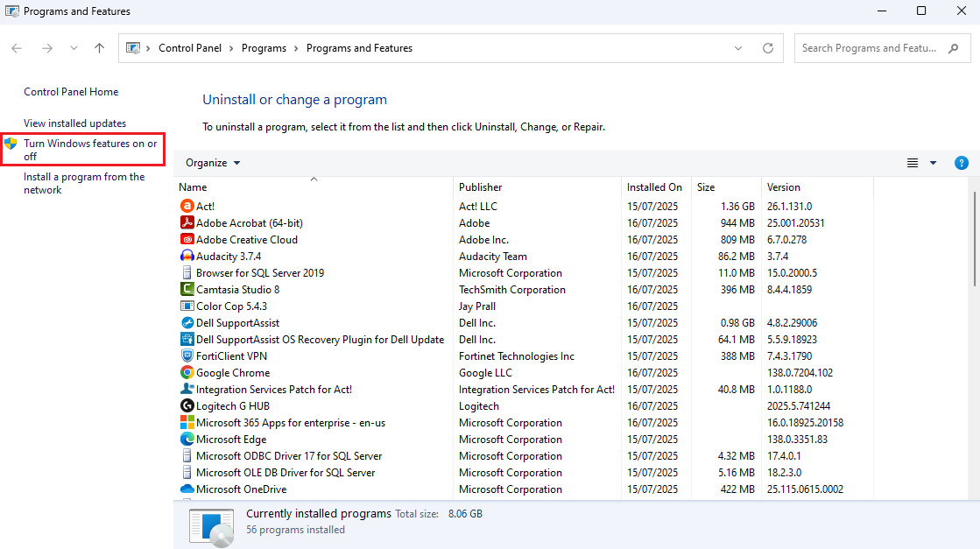
Task: Click the Microsoft ODBC Driver 17 icon
Action: tap(187, 456)
